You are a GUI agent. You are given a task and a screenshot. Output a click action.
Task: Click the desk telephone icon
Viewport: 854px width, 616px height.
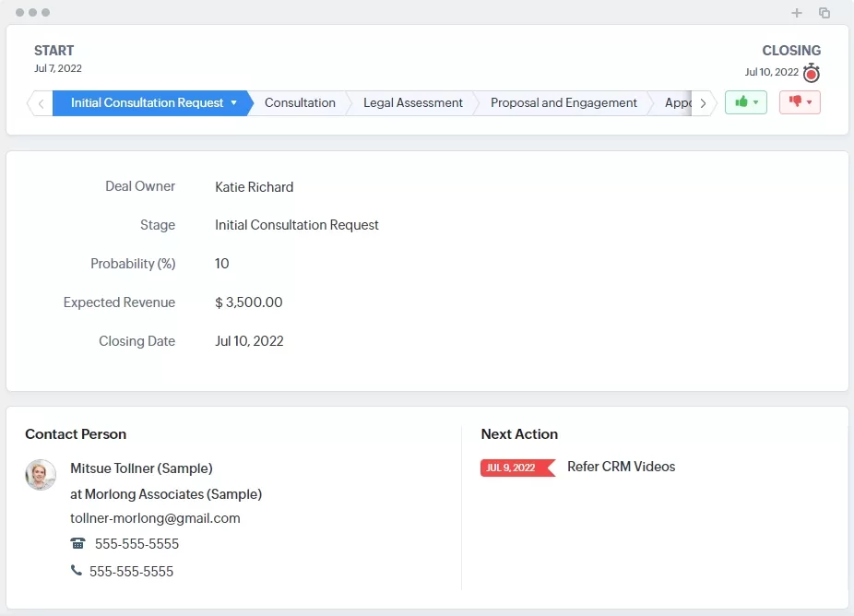point(77,544)
